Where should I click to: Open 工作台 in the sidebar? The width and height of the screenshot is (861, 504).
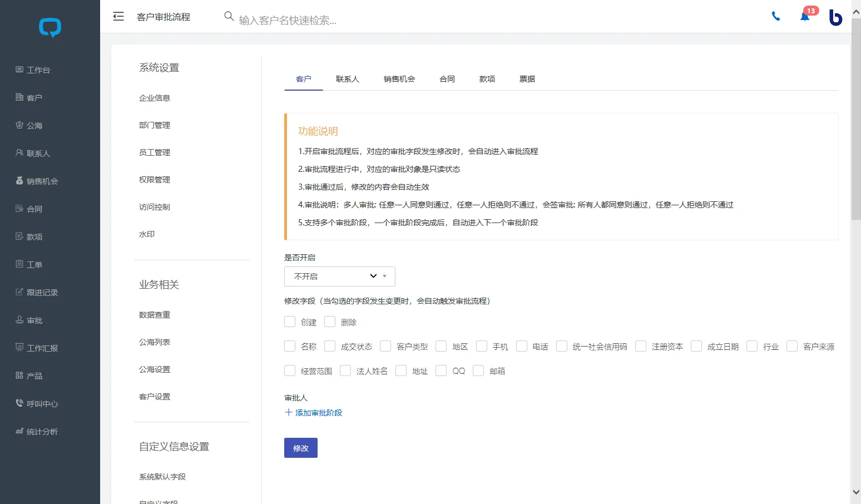pyautogui.click(x=33, y=70)
